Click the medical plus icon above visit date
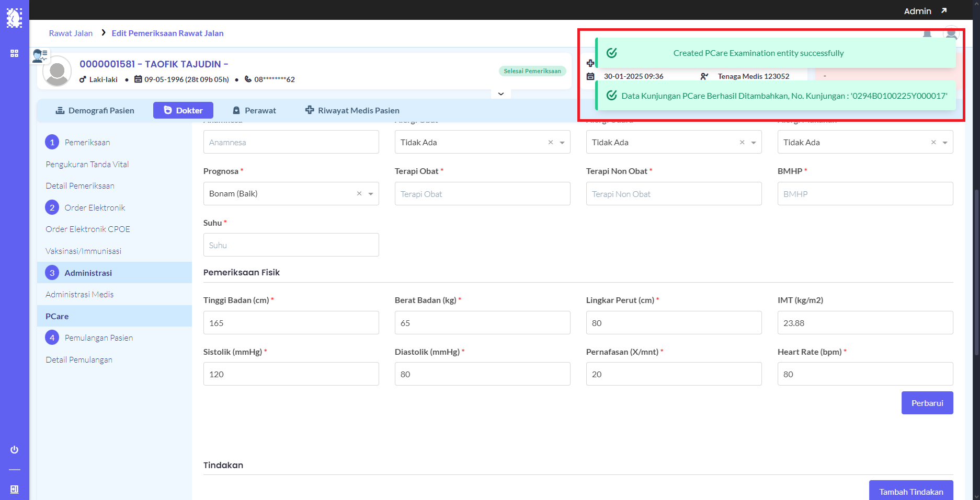This screenshot has width=980, height=500. point(590,63)
